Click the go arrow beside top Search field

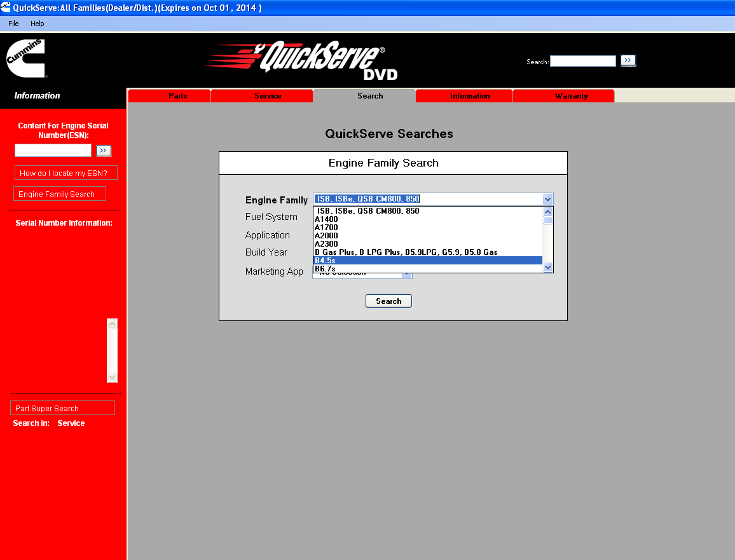[628, 61]
